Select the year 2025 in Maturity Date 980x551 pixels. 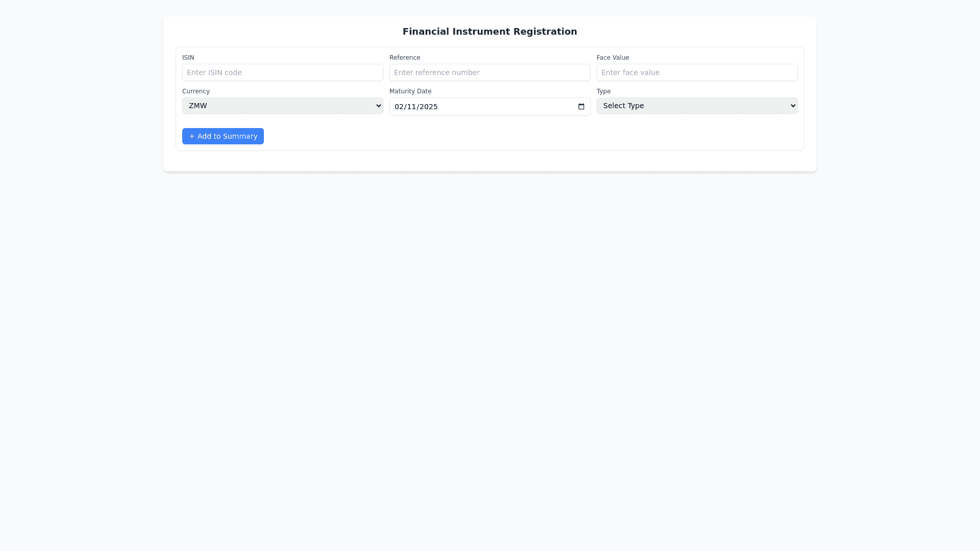tap(429, 107)
